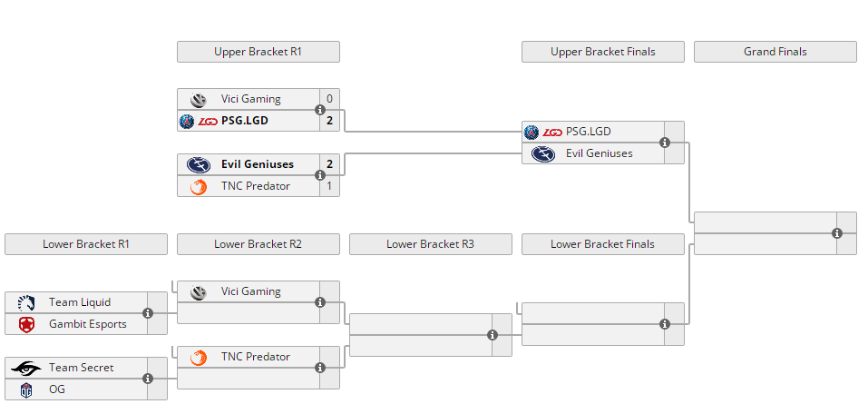Click the Team Secret logo icon
The image size is (868, 404).
pos(26,368)
